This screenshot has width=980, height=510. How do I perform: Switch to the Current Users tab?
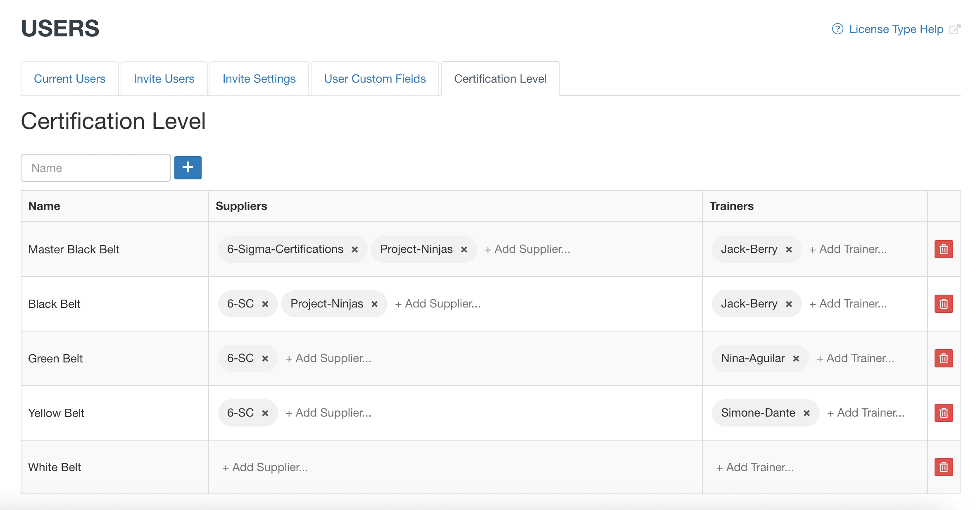click(70, 79)
